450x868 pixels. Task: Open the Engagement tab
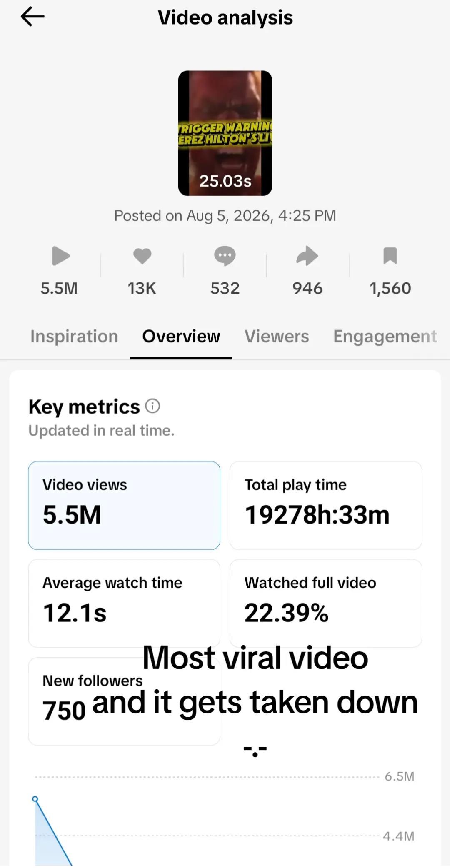[385, 337]
